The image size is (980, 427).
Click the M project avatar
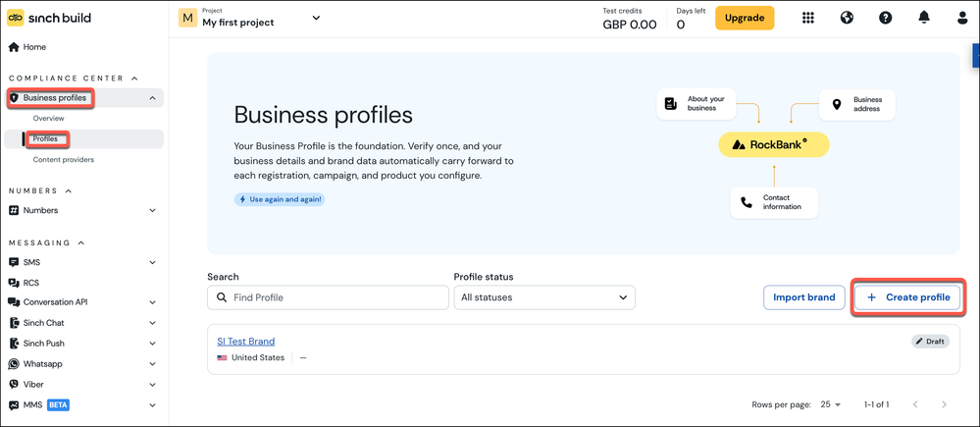[187, 18]
